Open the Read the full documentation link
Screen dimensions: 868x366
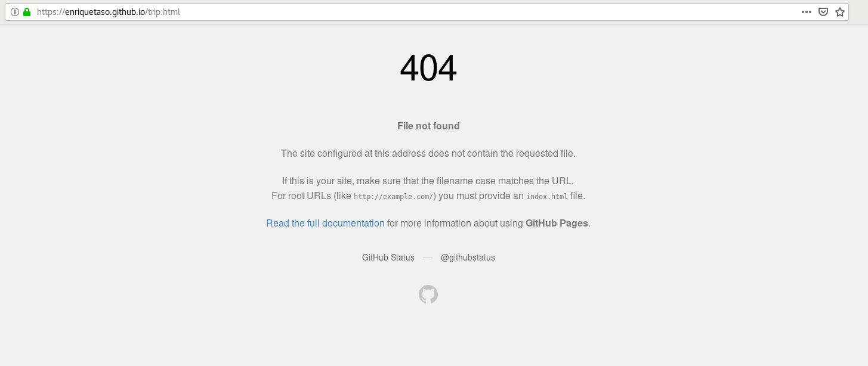pyautogui.click(x=325, y=223)
